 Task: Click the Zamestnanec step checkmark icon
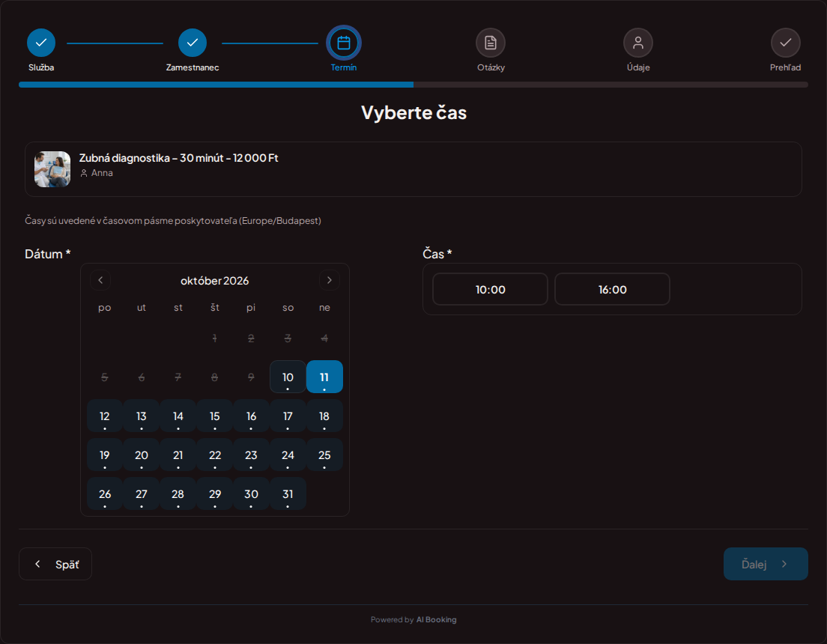coord(193,43)
